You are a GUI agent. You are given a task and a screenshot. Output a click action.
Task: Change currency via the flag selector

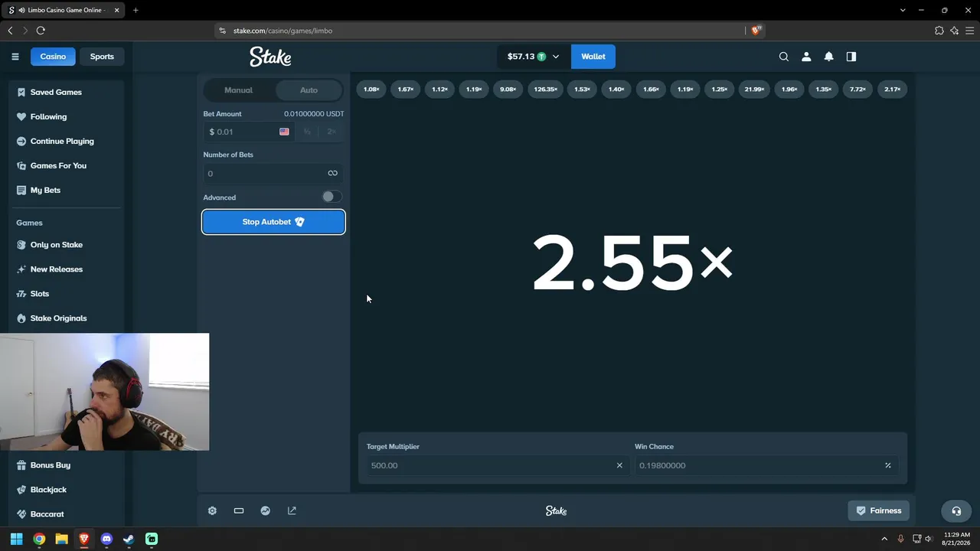[284, 132]
